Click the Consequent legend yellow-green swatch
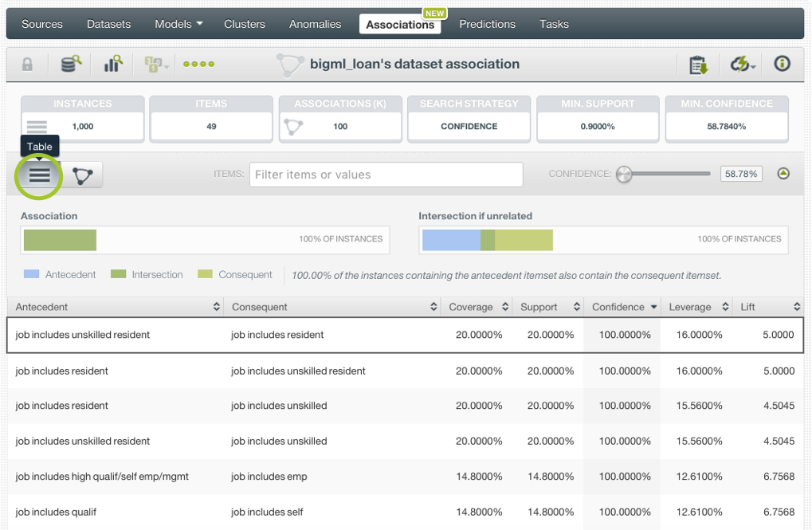This screenshot has width=812, height=530. pyautogui.click(x=205, y=273)
